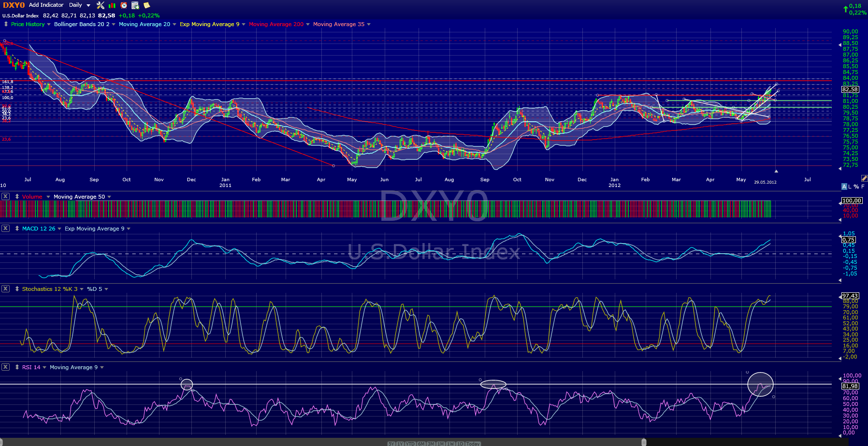Click the DXY0 ticker symbol

pyautogui.click(x=14, y=5)
